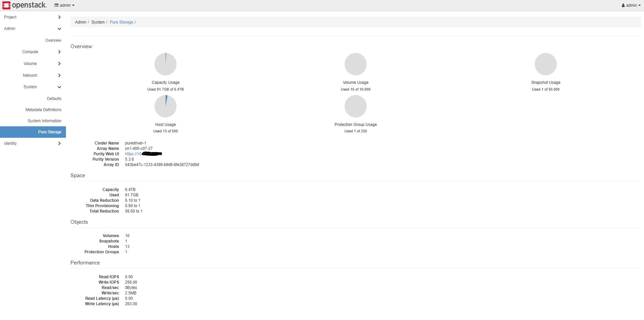
Task: Collapse the System submenu chevron
Action: coord(59,87)
